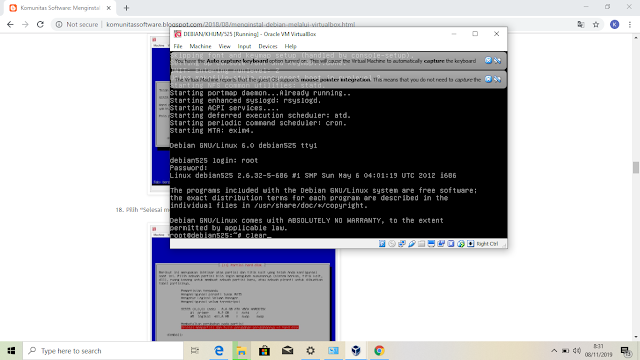Suppress future mouse pointer integration notifications
The image size is (640, 360).
click(x=497, y=79)
